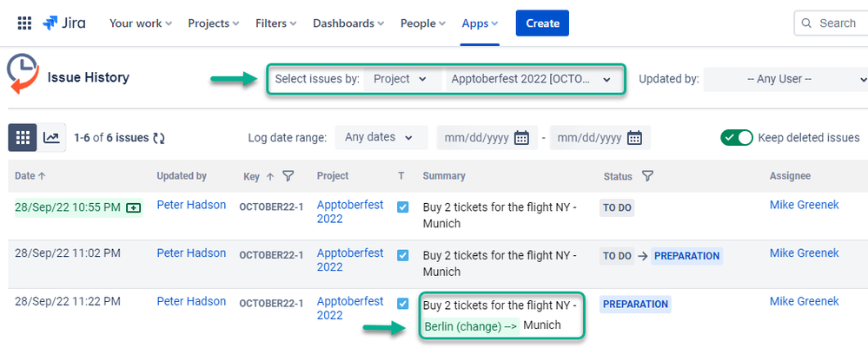Open the Jira app switcher grid icon
868x361 pixels.
pos(24,23)
